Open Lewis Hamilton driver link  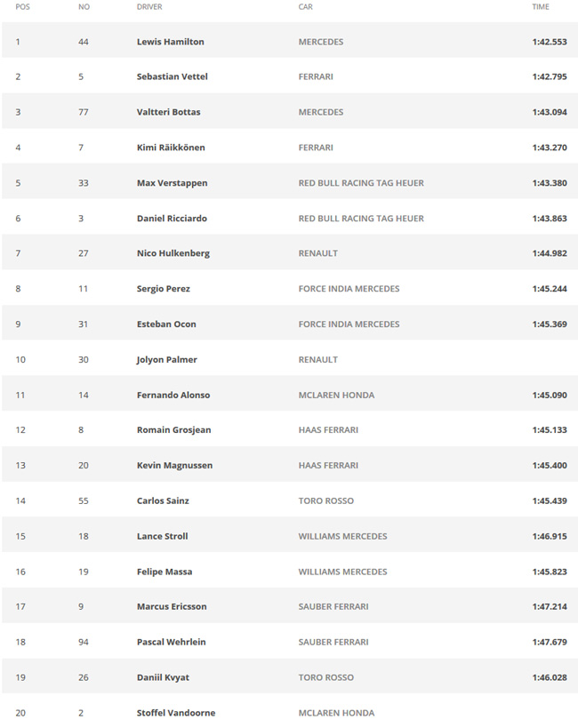pyautogui.click(x=170, y=42)
